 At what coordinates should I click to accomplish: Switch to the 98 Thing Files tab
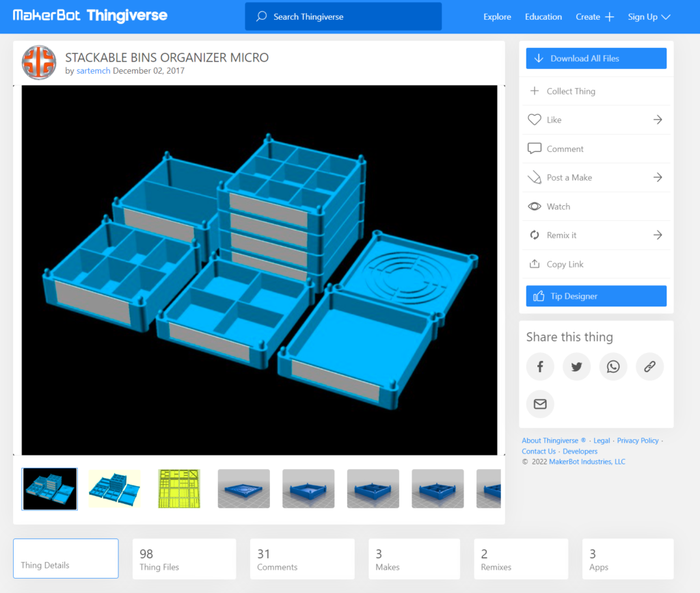click(184, 559)
